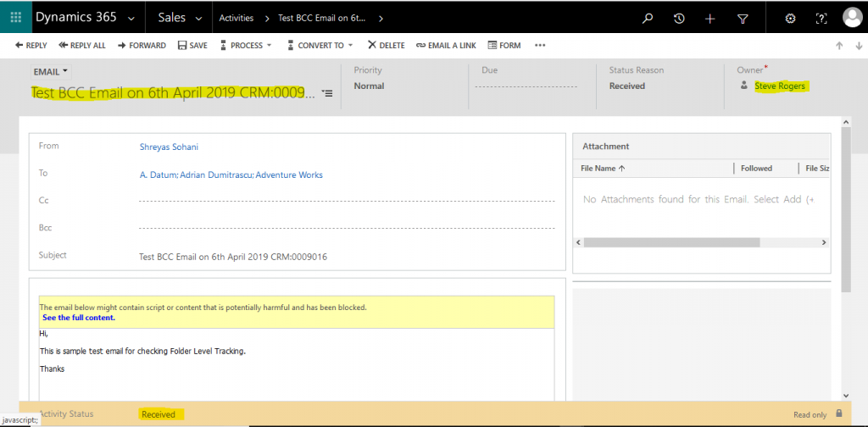This screenshot has width=868, height=427.
Task: Open the user profile avatar
Action: point(852,18)
